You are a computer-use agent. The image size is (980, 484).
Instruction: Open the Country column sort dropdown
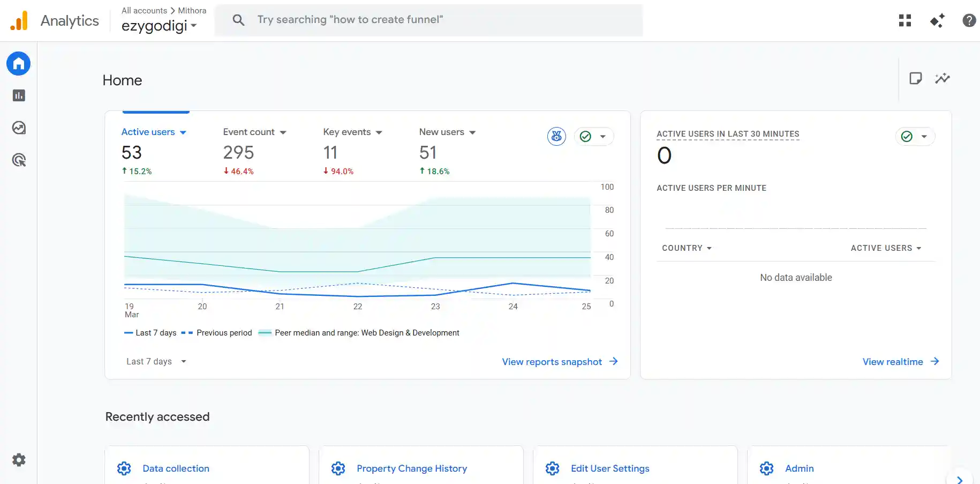(x=687, y=248)
